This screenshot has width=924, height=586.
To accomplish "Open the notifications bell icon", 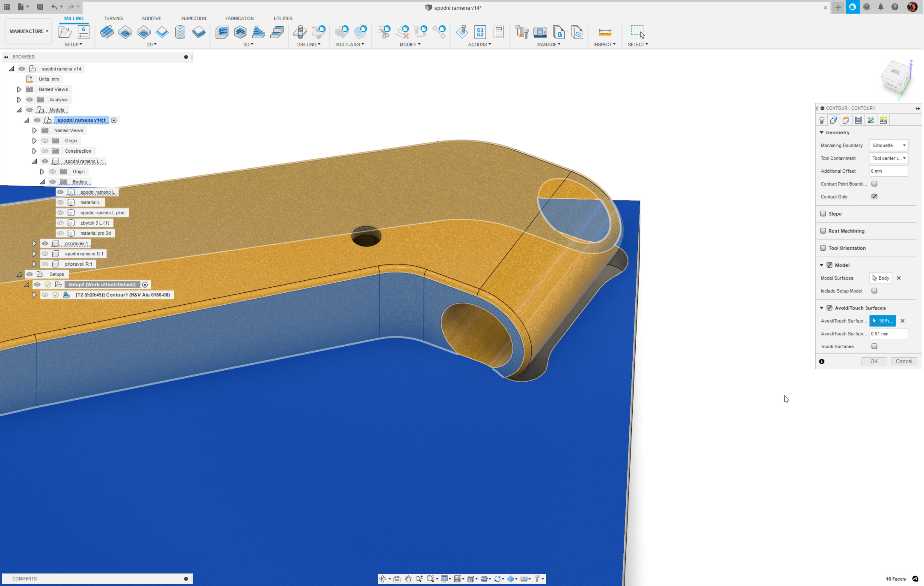I will [x=881, y=7].
